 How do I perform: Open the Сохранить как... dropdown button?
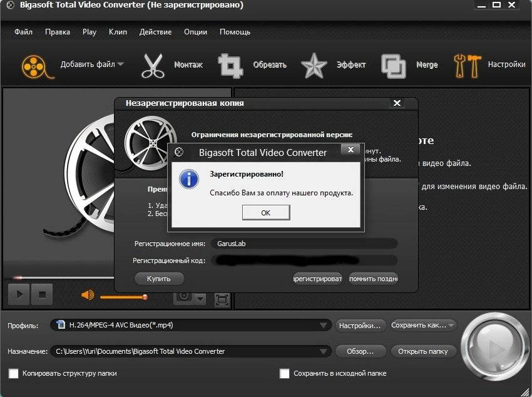pos(422,325)
